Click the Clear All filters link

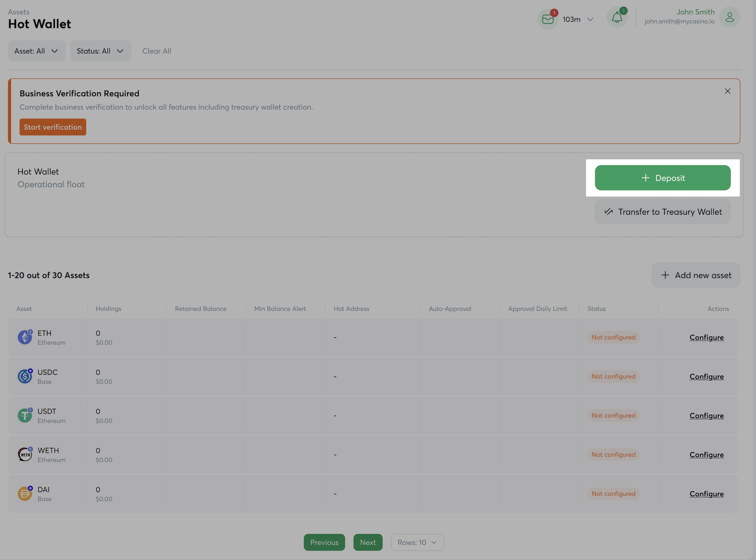tap(156, 51)
